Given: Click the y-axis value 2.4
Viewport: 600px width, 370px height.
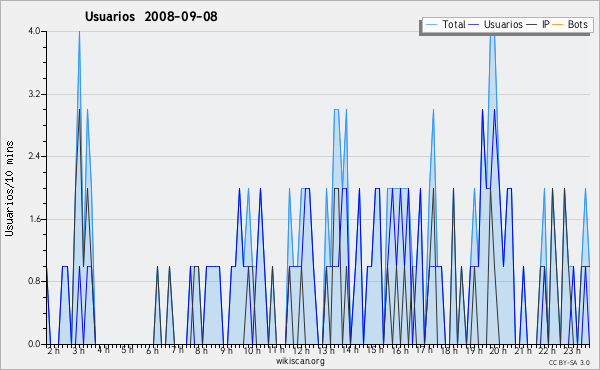Looking at the screenshot, I should (34, 156).
